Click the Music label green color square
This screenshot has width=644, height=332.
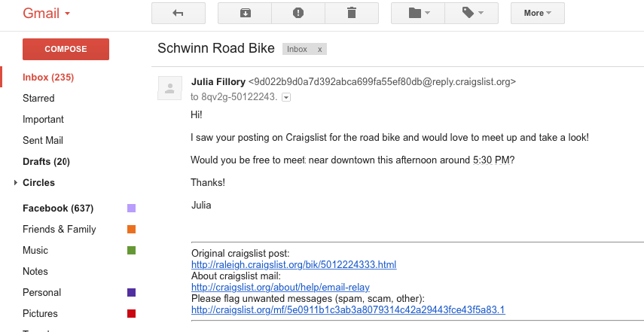(x=131, y=250)
